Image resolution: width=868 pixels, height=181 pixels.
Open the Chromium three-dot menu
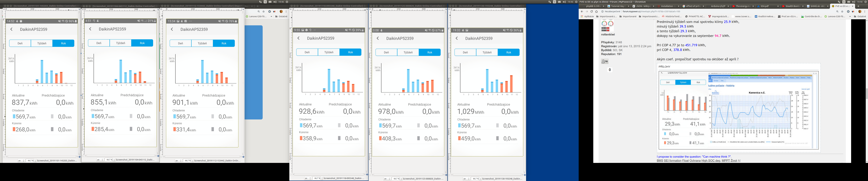tap(865, 11)
